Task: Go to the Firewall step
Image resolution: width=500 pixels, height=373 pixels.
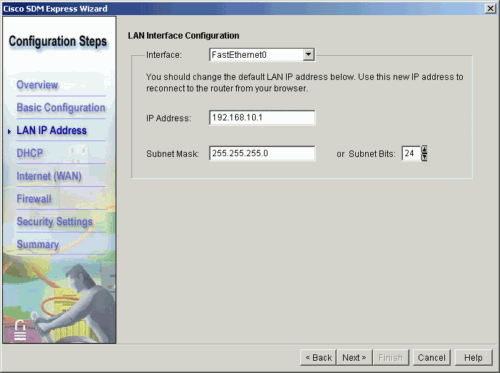Action: 34,199
